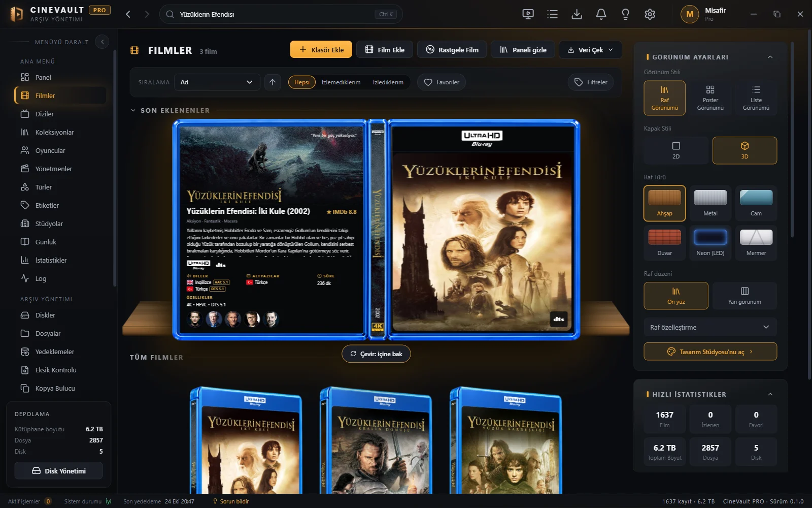Open Tasarım Stüdyosu'nu aç link
The width and height of the screenshot is (812, 508).
click(x=710, y=352)
